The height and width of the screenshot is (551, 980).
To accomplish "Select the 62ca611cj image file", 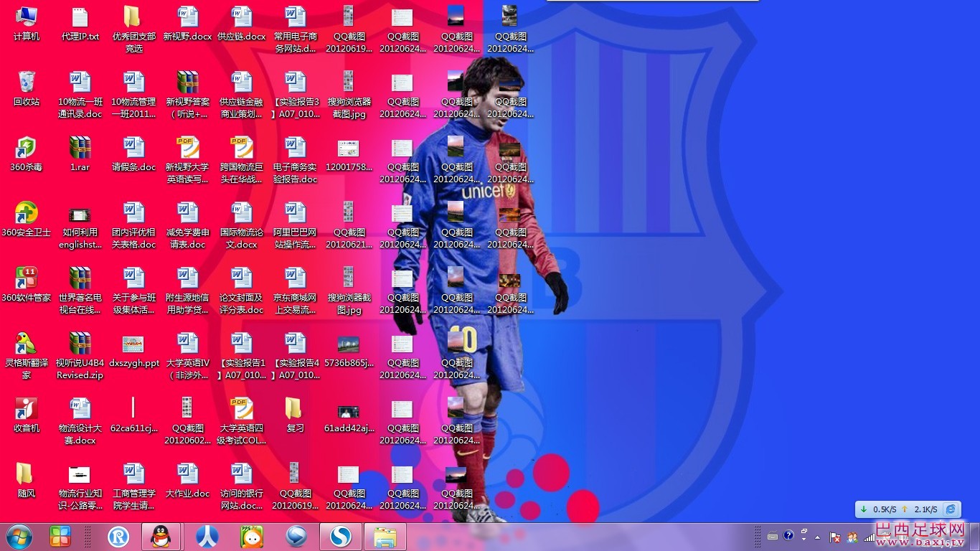I will [133, 415].
